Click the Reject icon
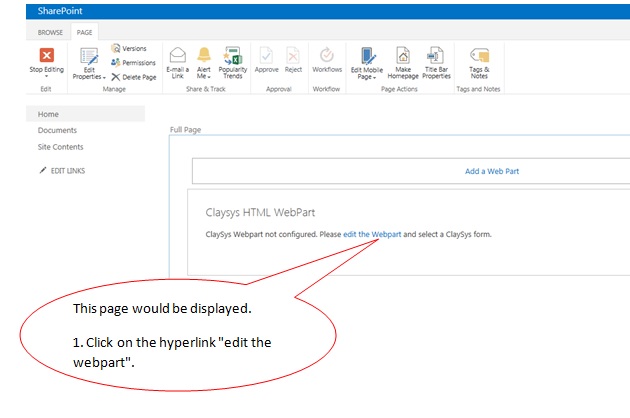 point(293,55)
